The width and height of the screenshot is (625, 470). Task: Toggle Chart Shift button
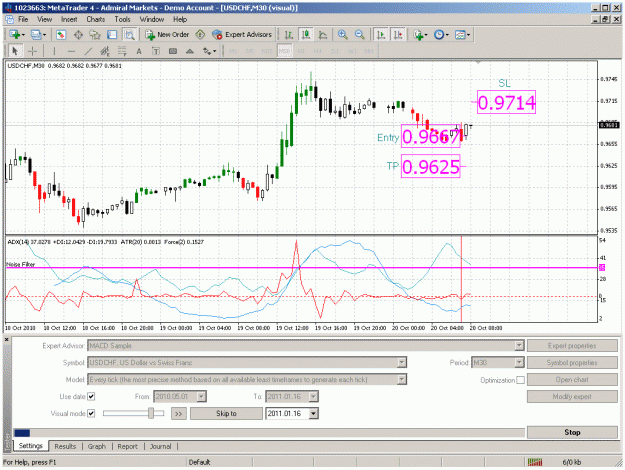pos(398,35)
